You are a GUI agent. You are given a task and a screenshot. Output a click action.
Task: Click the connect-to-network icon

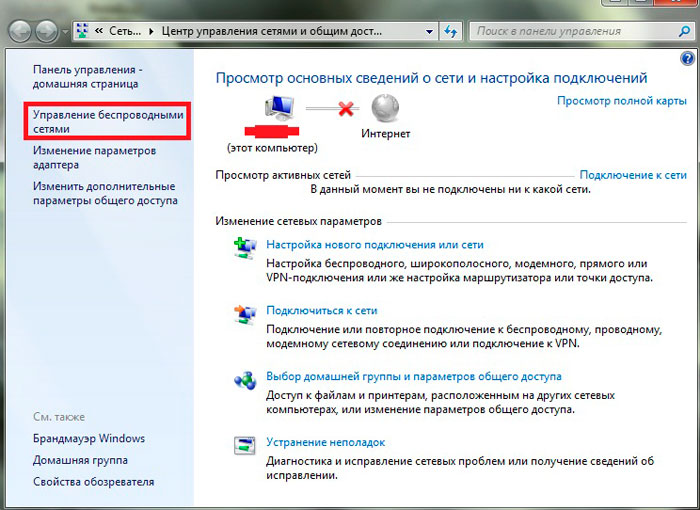click(245, 314)
